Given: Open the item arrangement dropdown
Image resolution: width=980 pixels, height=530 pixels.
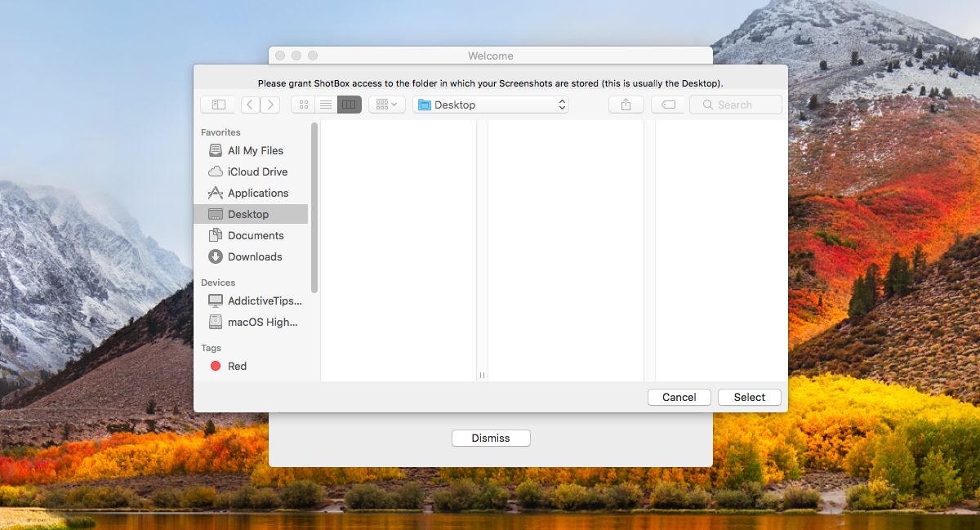Looking at the screenshot, I should coord(387,105).
